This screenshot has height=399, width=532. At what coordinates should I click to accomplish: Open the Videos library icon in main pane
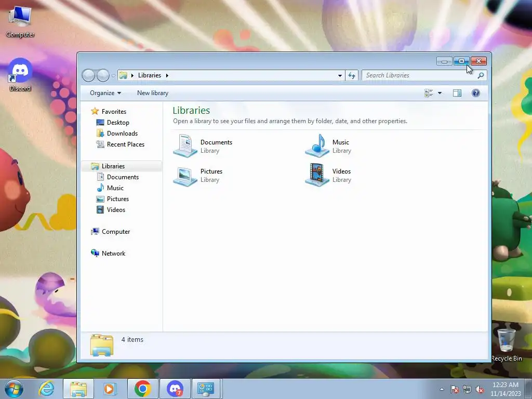coord(317,175)
